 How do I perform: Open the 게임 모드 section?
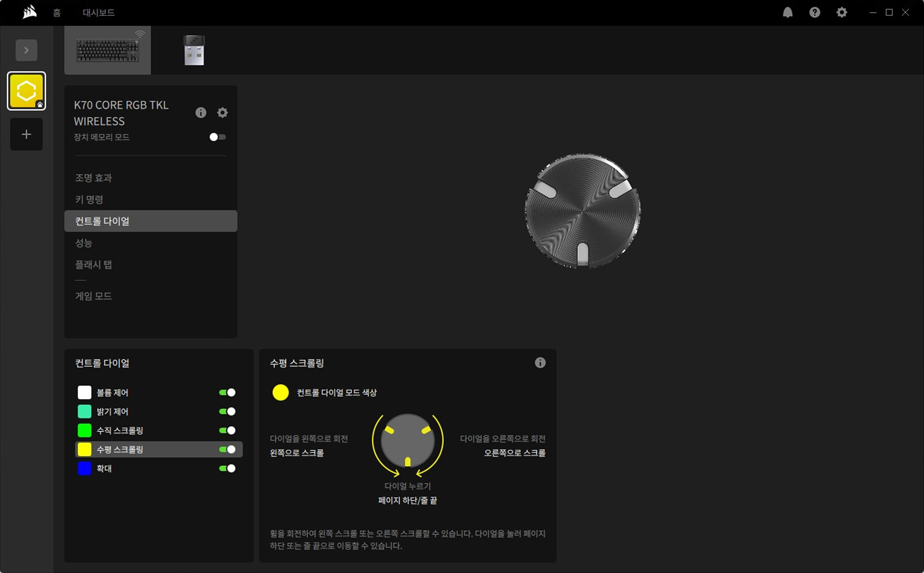(x=93, y=296)
